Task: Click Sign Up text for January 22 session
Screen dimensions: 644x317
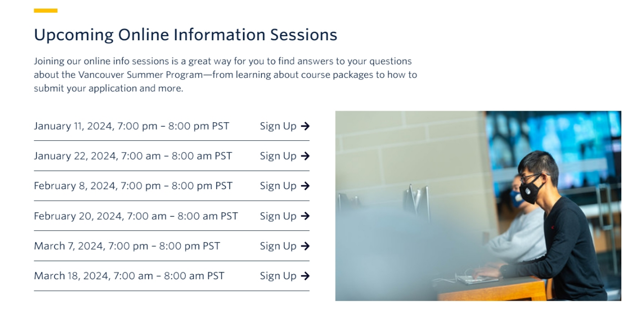Action: click(x=278, y=156)
